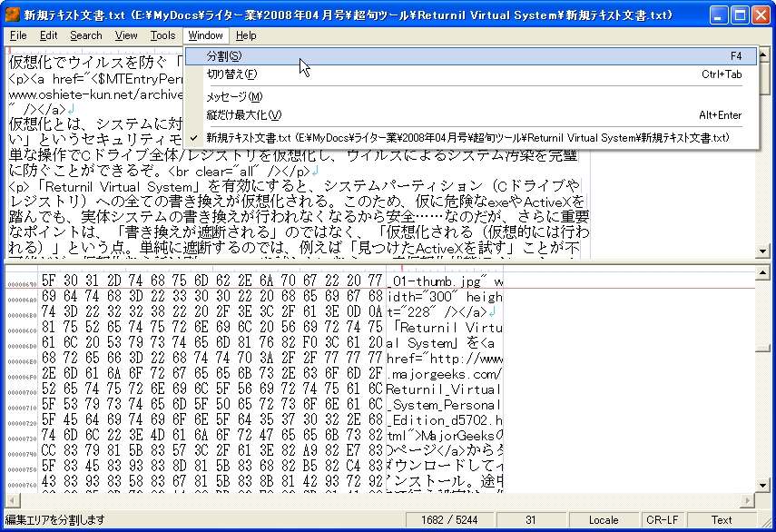
Task: Click bottom pane scroll up arrow
Action: pos(762,272)
